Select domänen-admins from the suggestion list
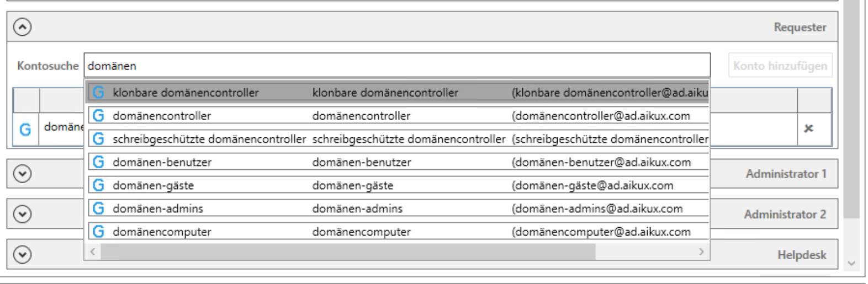The height and width of the screenshot is (284, 868). (x=398, y=208)
